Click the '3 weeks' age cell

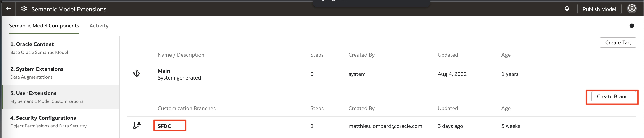511,126
